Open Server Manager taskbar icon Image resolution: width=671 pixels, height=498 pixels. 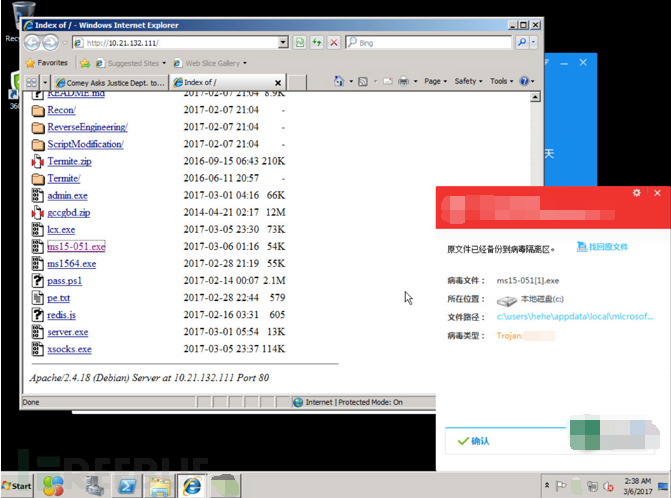point(95,486)
